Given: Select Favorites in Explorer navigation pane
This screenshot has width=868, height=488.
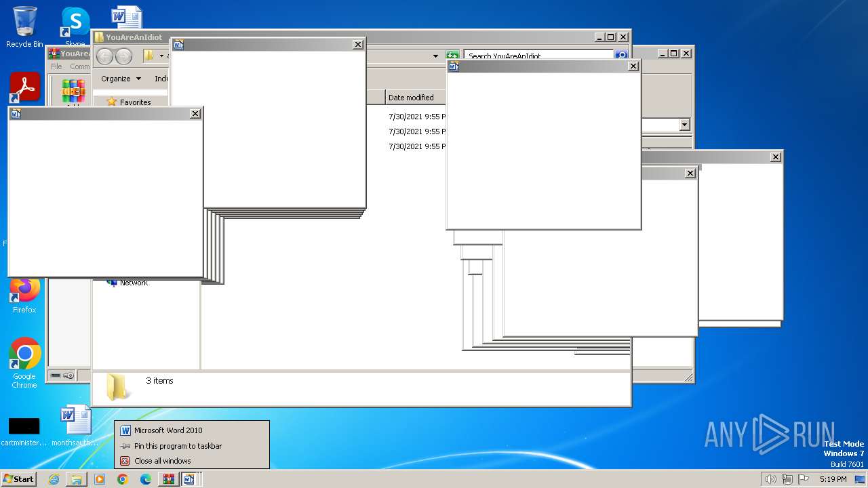Looking at the screenshot, I should (135, 102).
